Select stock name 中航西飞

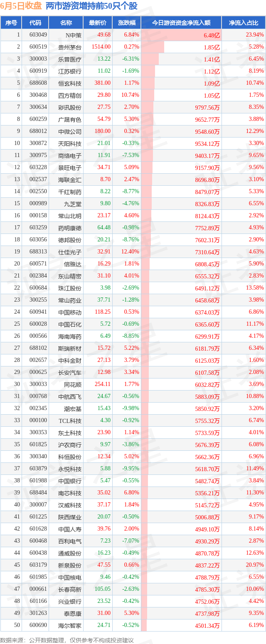[70, 396]
